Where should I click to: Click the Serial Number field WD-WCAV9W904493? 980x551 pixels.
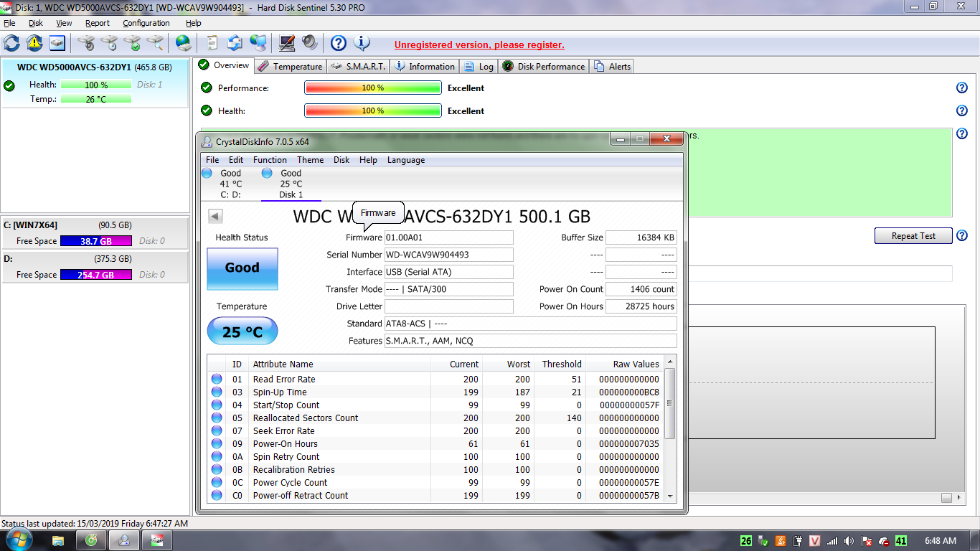pyautogui.click(x=448, y=255)
